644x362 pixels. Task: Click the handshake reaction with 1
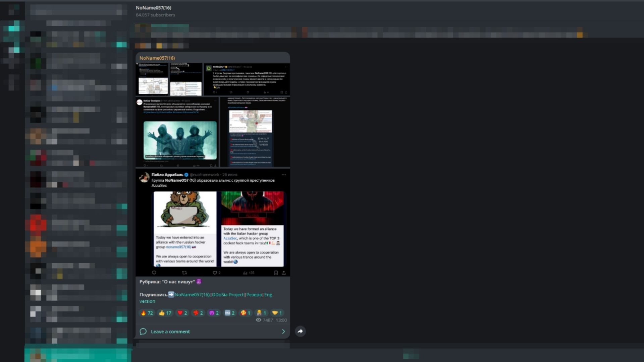click(277, 313)
